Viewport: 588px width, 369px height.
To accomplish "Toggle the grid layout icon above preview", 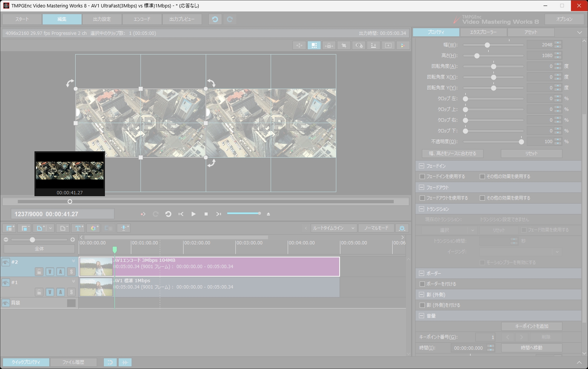I will [x=314, y=45].
